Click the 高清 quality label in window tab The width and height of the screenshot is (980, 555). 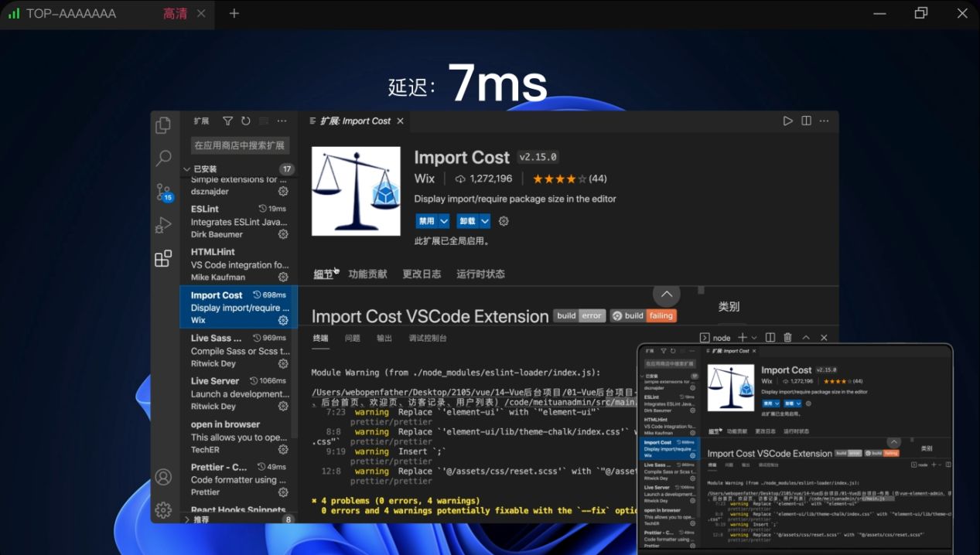click(175, 14)
